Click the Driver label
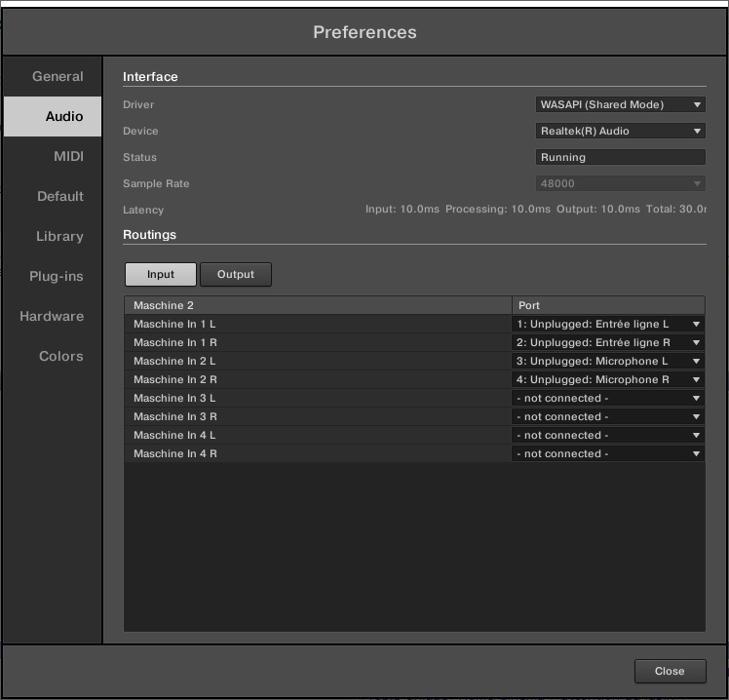 pos(138,104)
